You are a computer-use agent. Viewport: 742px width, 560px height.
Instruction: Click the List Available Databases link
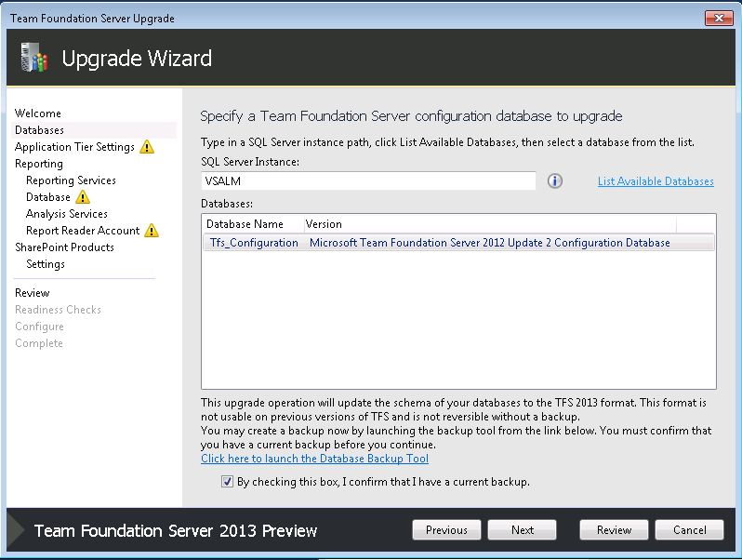click(x=656, y=181)
